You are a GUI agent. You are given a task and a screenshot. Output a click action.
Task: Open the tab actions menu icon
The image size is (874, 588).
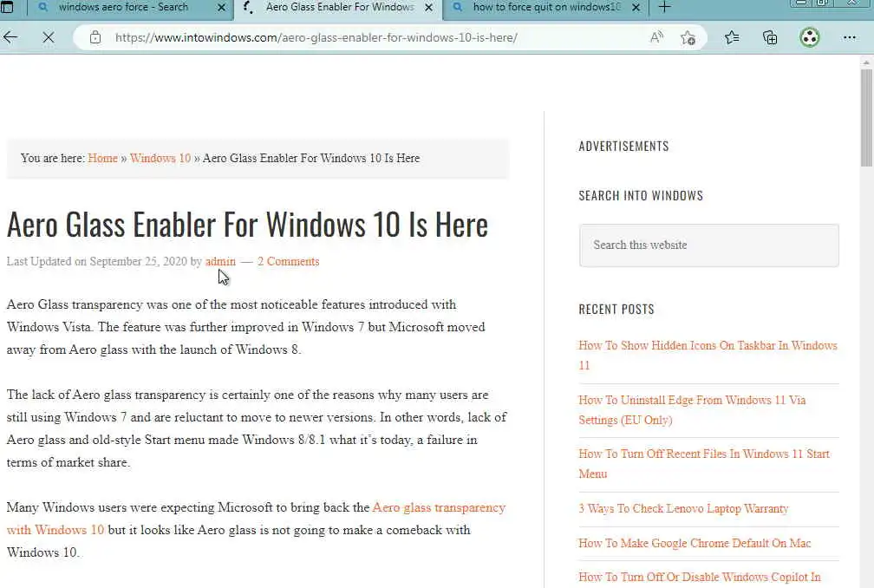coord(7,7)
